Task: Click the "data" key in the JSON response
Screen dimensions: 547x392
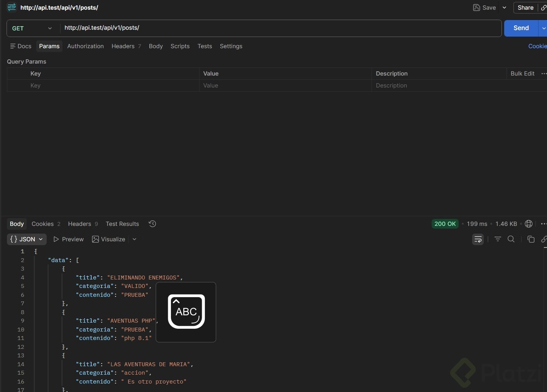Action: tap(58, 260)
